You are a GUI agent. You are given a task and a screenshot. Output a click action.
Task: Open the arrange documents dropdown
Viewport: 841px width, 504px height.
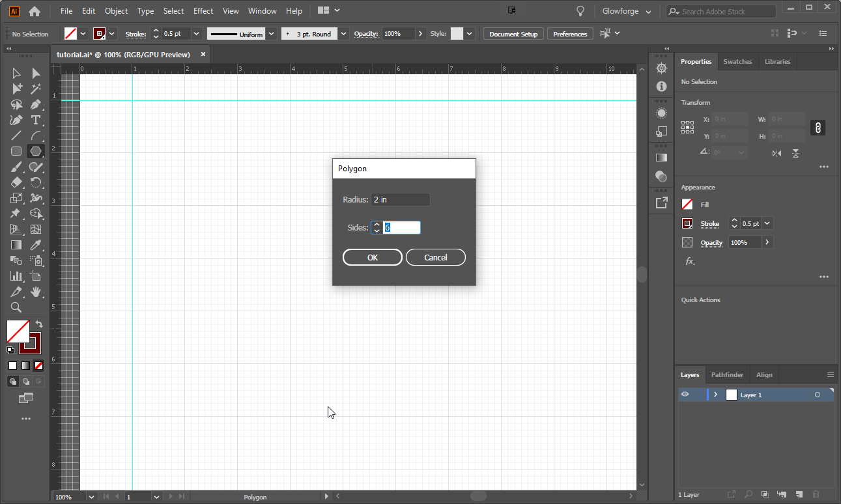click(329, 11)
